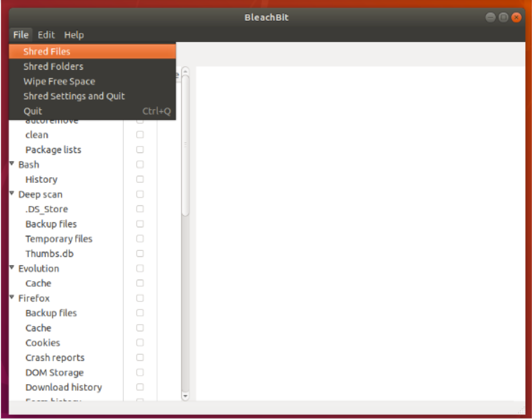Screen dimensions: 532x419
Task: Tick the Cache checkbox under Evolution
Action: 140,283
